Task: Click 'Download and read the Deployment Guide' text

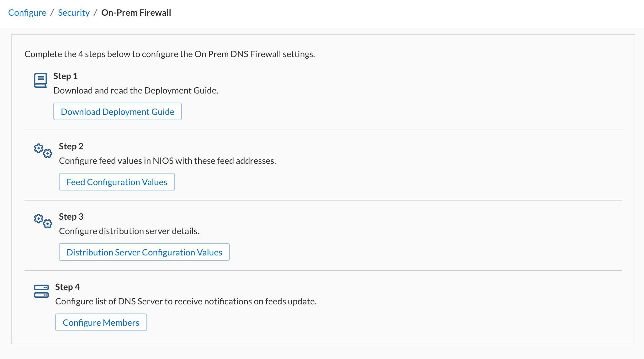Action: coord(136,90)
